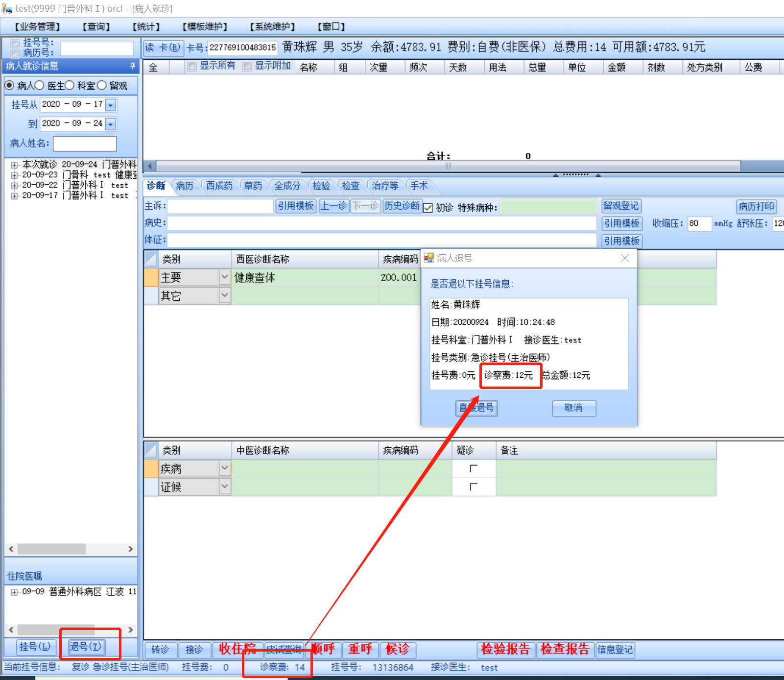Uncheck the 初诊 checkbox
Viewport: 784px width, 680px height.
428,208
